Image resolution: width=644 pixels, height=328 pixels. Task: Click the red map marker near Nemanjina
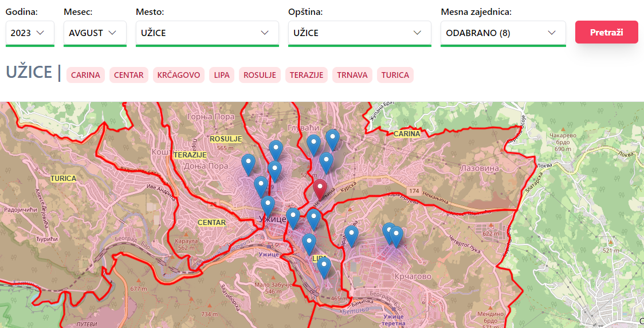(320, 188)
